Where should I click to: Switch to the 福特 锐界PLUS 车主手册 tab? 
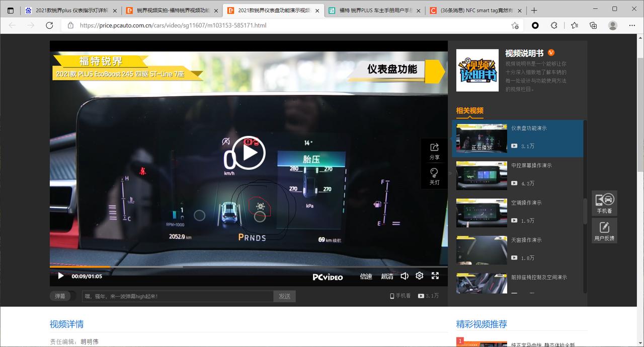point(374,10)
